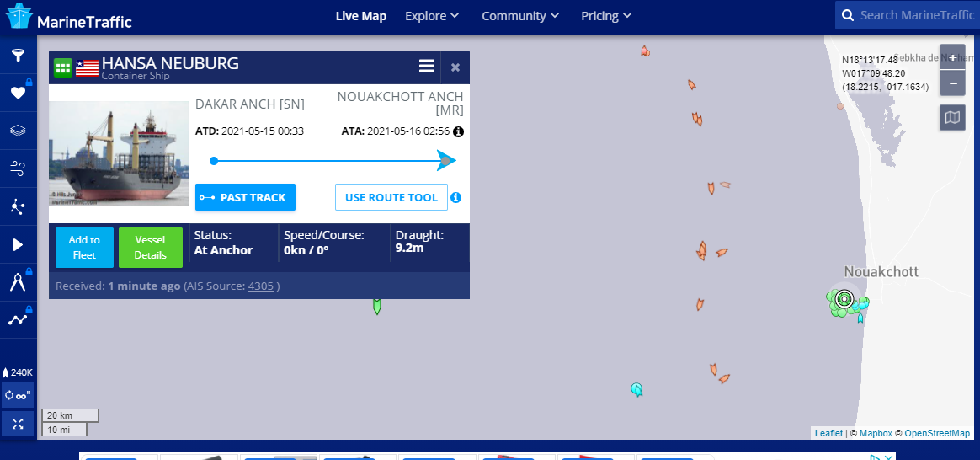Open the voyage analytics chart icon
Viewport: 980px width, 460px height.
click(x=19, y=319)
